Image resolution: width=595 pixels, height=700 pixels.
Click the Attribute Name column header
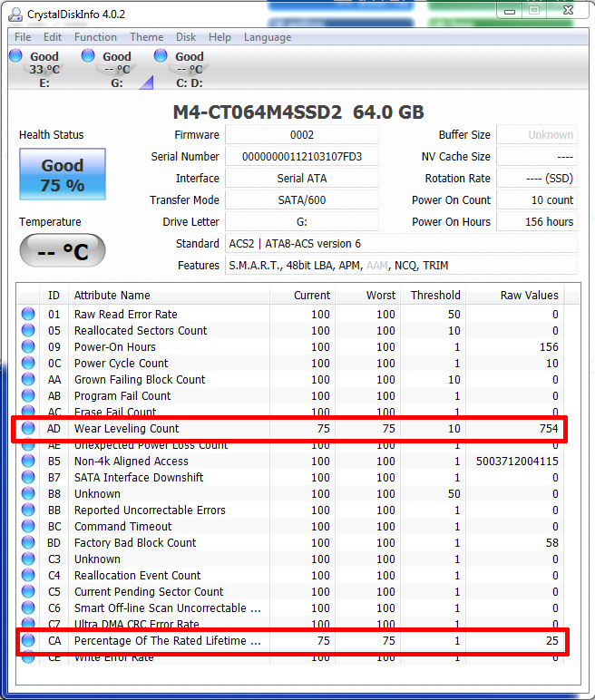[169, 295]
